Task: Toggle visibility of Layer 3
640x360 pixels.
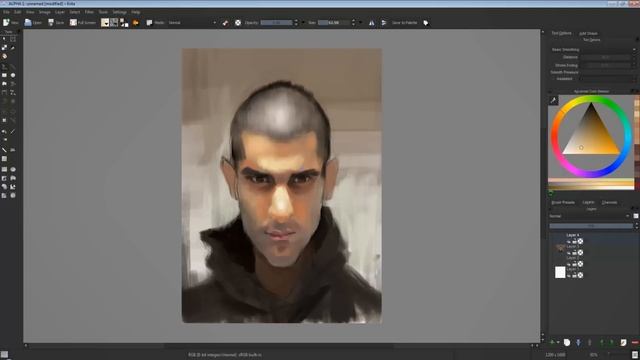Action: click(568, 253)
